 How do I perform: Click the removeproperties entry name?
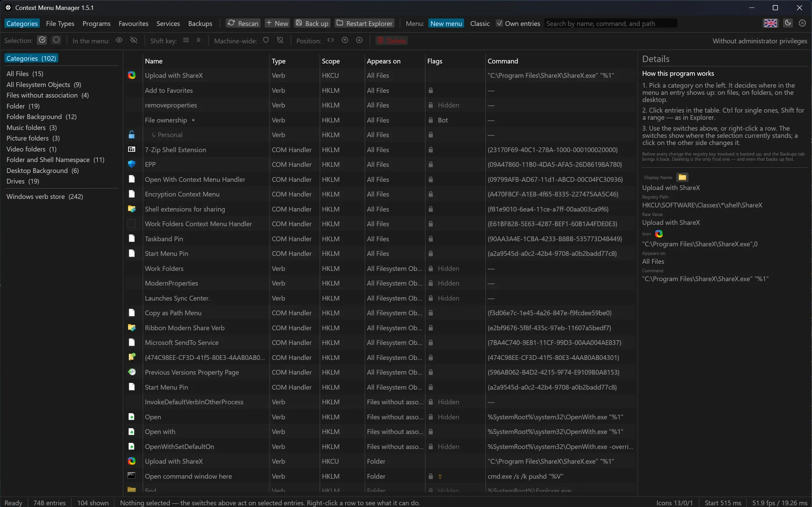click(171, 105)
